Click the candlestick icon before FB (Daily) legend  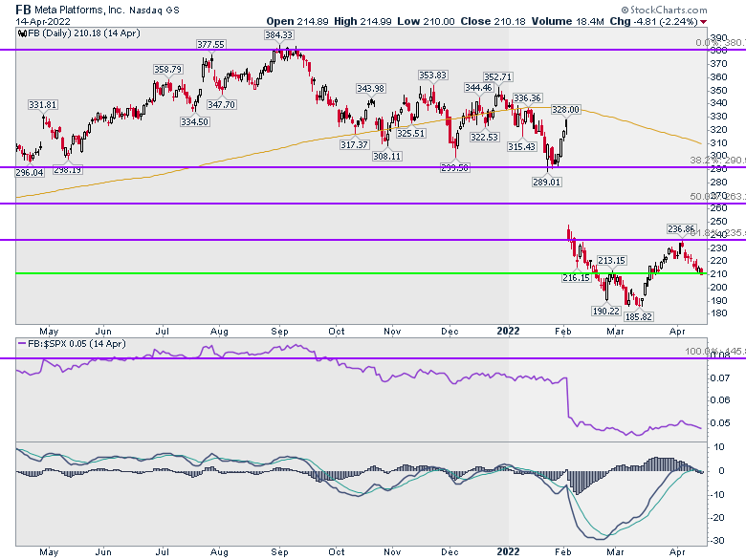[x=22, y=33]
